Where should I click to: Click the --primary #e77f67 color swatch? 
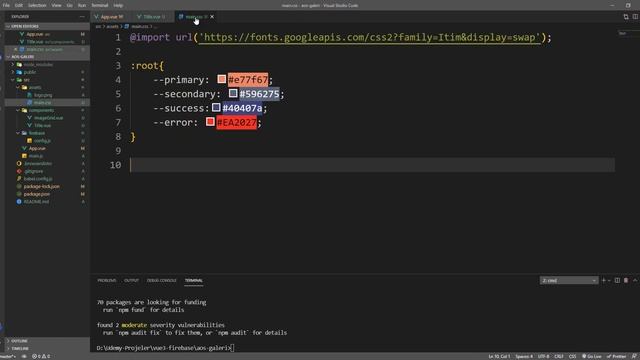click(x=222, y=79)
